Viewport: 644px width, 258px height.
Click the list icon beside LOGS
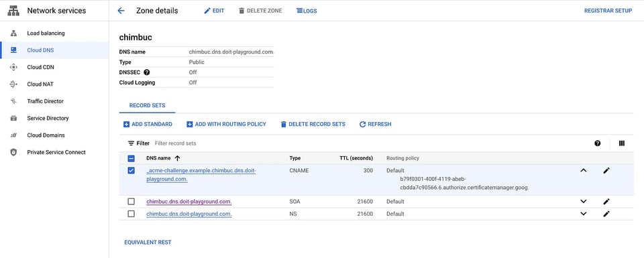[299, 11]
